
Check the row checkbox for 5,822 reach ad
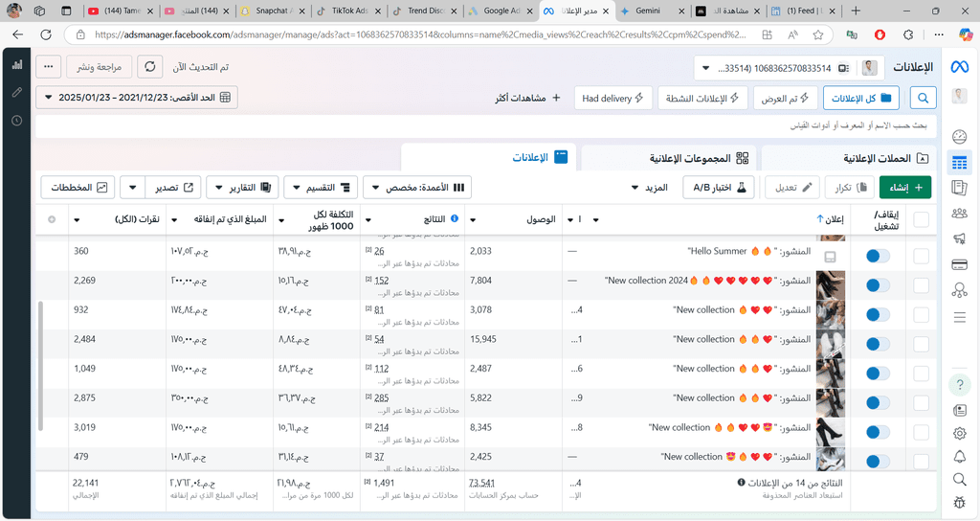click(x=921, y=403)
